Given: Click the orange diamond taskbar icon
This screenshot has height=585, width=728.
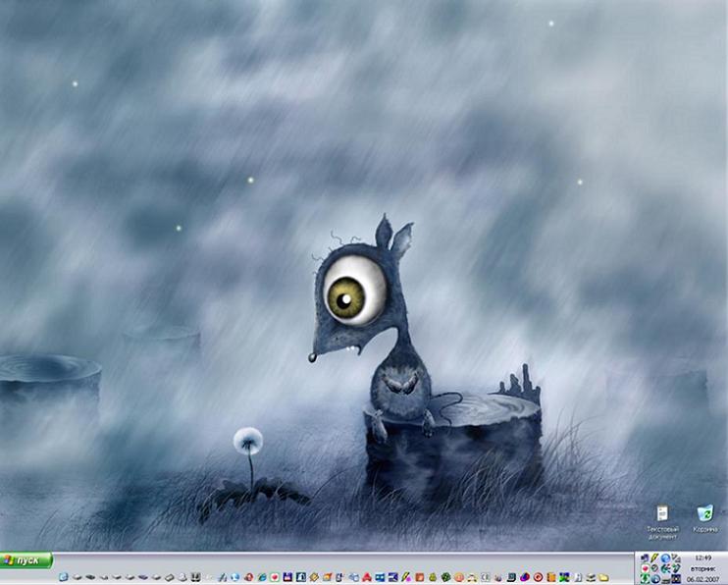Looking at the screenshot, I should (x=314, y=577).
